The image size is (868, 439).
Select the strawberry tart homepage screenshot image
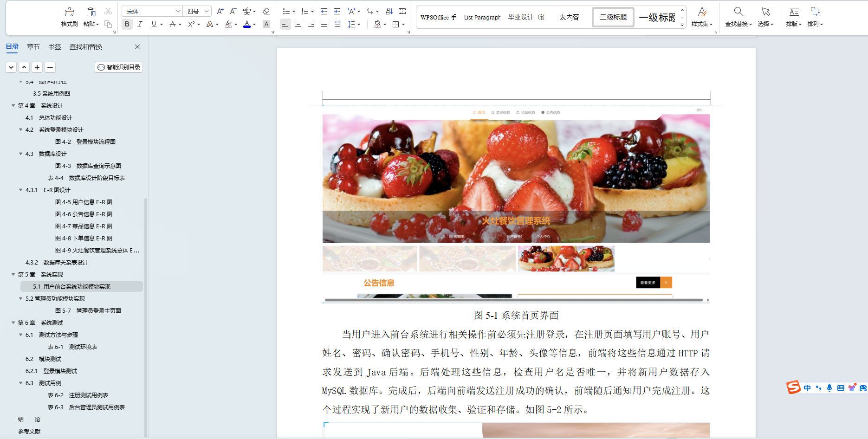click(x=516, y=204)
